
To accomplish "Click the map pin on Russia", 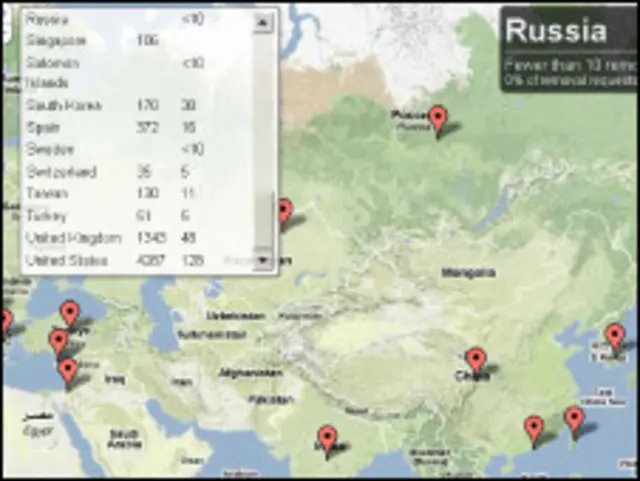I will (438, 122).
